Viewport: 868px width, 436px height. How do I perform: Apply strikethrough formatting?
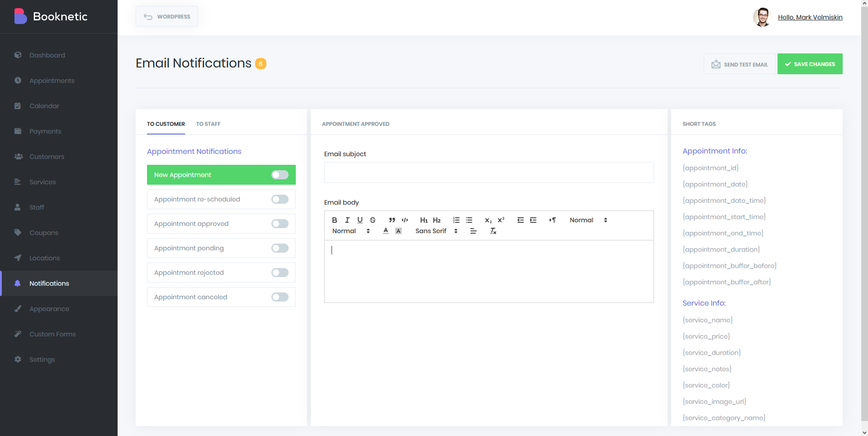pyautogui.click(x=372, y=220)
